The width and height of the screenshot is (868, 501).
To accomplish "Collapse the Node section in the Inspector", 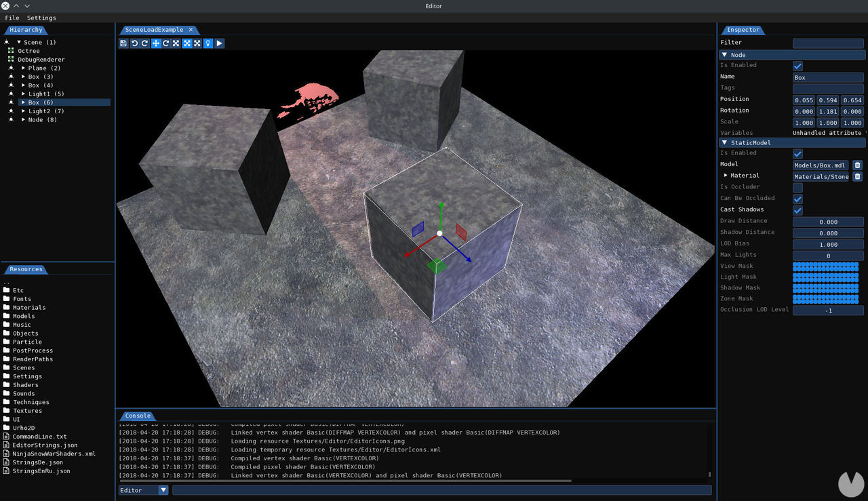I will point(792,55).
